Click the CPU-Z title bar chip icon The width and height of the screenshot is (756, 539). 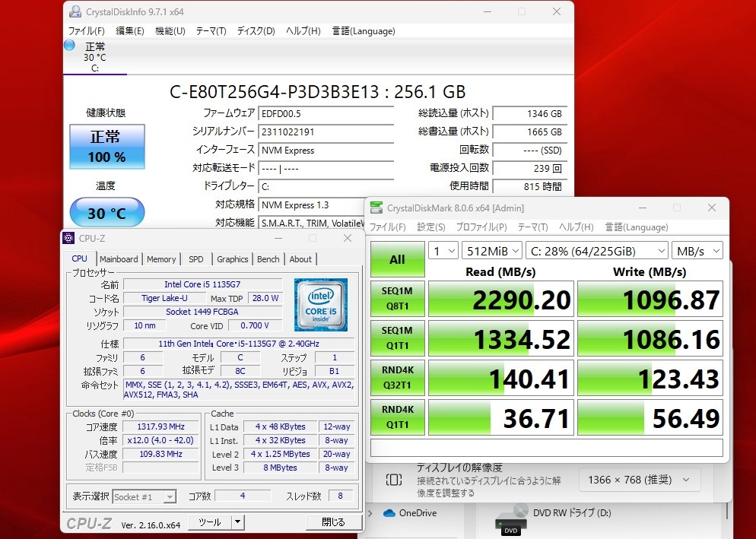(69, 238)
